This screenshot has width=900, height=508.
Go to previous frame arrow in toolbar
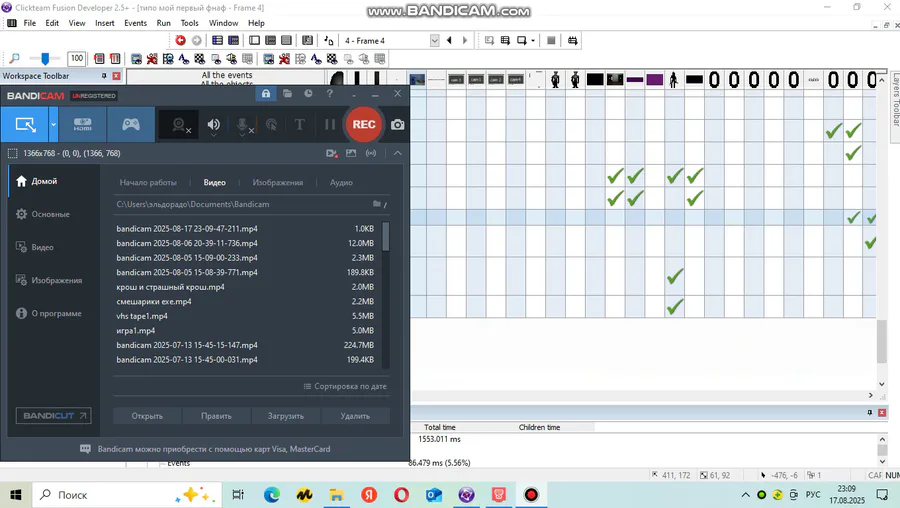(449, 40)
